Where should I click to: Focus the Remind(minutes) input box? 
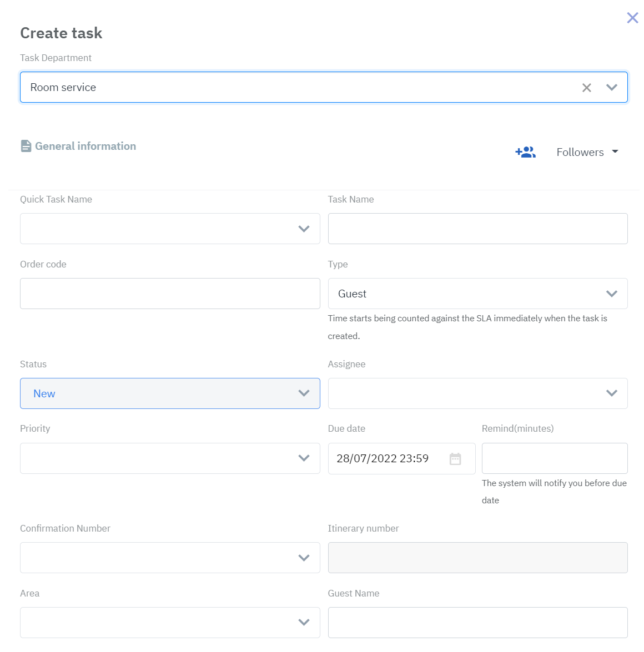pos(555,458)
